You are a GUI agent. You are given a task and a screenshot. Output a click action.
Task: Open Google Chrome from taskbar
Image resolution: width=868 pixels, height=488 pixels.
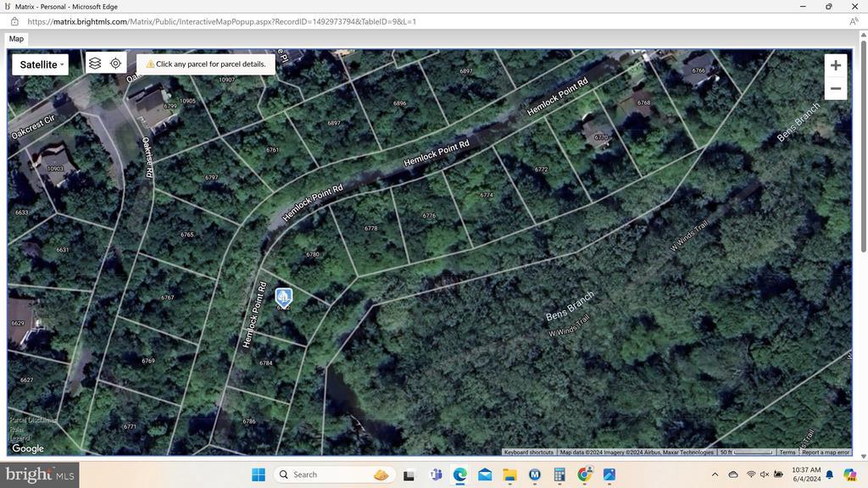[584, 474]
